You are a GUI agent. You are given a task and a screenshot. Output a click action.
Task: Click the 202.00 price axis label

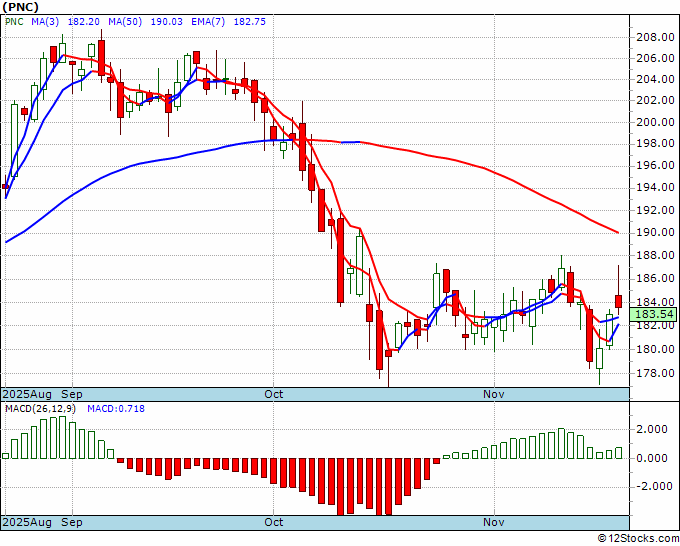(655, 100)
